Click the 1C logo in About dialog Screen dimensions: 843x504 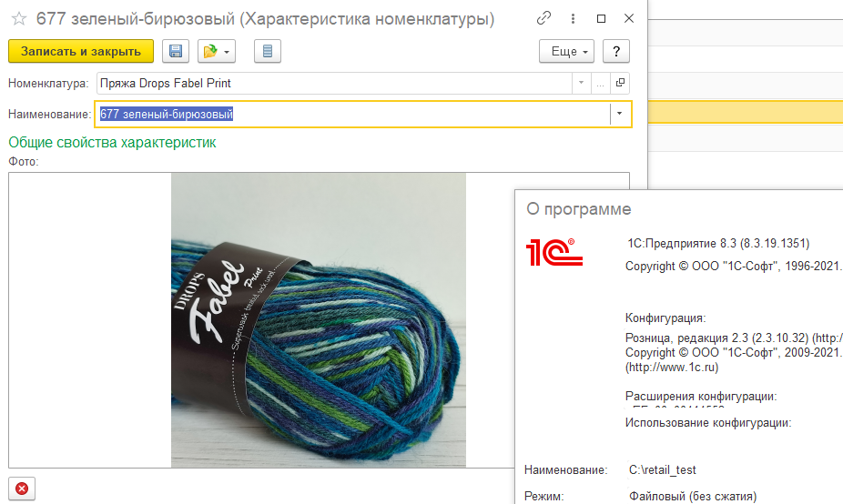point(554,253)
